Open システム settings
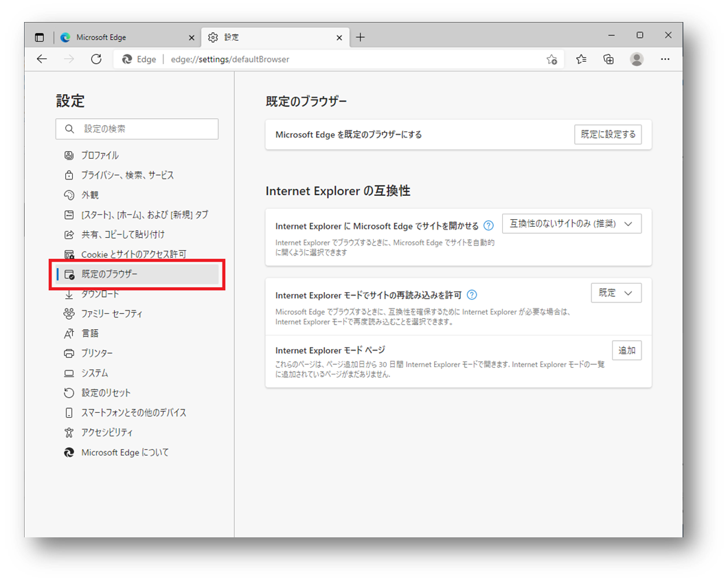728x582 pixels. pyautogui.click(x=137, y=373)
